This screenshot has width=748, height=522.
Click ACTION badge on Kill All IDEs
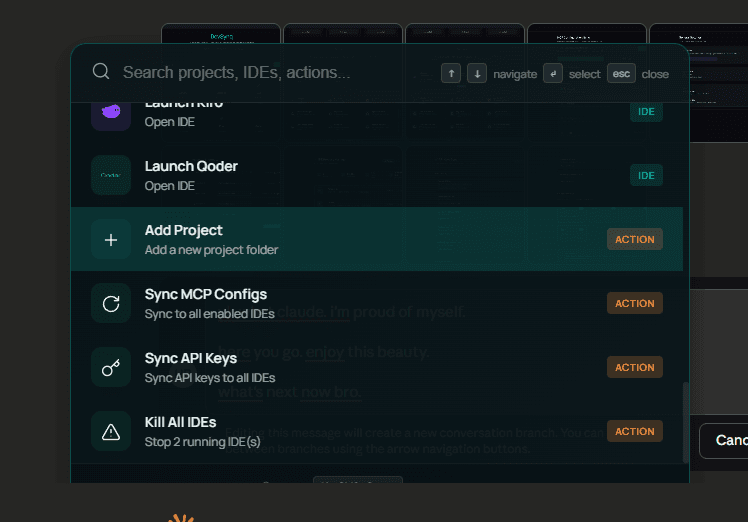coord(634,431)
